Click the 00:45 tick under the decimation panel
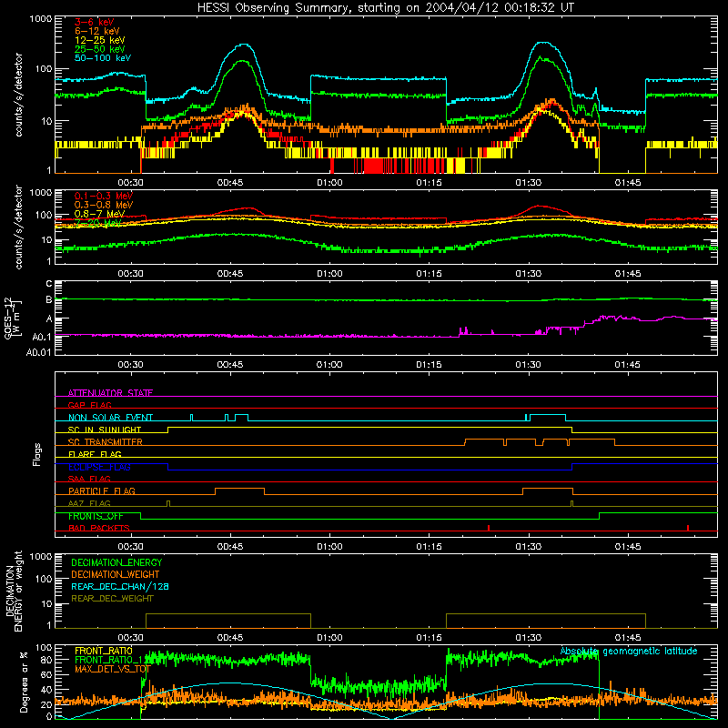Image resolution: width=728 pixels, height=728 pixels. [x=230, y=638]
